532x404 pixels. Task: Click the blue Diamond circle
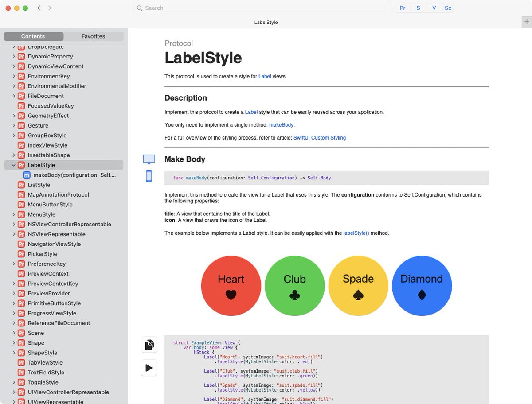click(422, 286)
